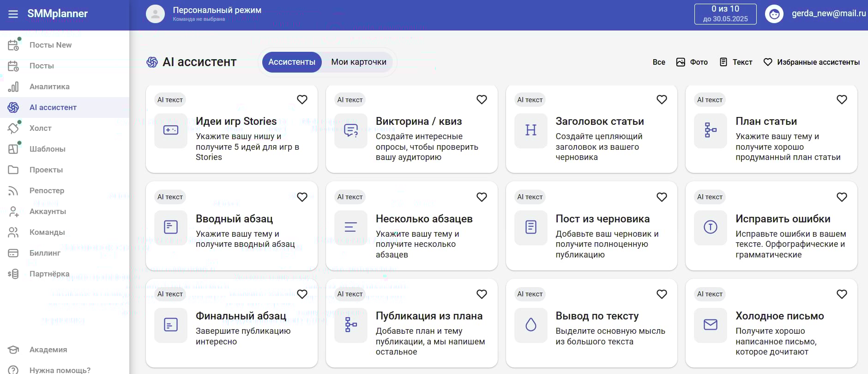Open the Финальный абзац assistant title
868x374 pixels.
coord(241,316)
